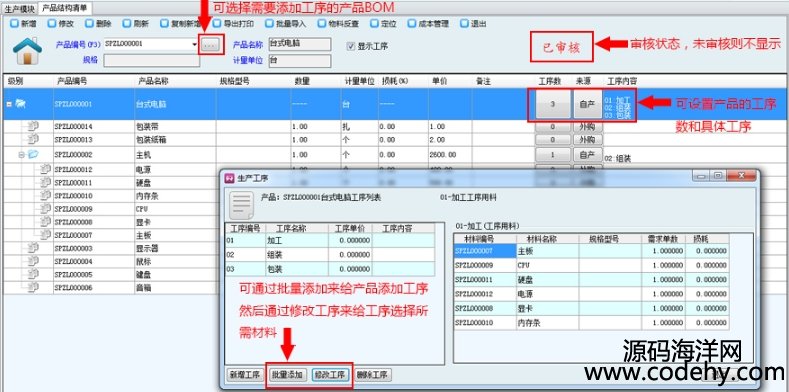Image resolution: width=789 pixels, height=392 pixels.
Task: Click the ellipsis browse button for product BOM
Action: click(x=211, y=45)
